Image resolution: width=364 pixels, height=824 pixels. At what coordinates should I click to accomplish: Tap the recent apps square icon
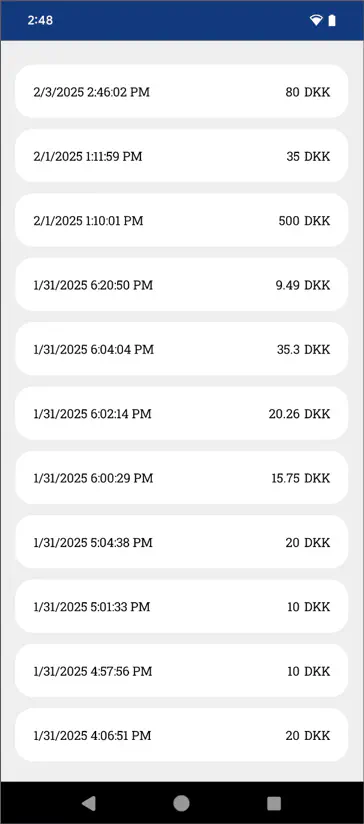click(274, 803)
